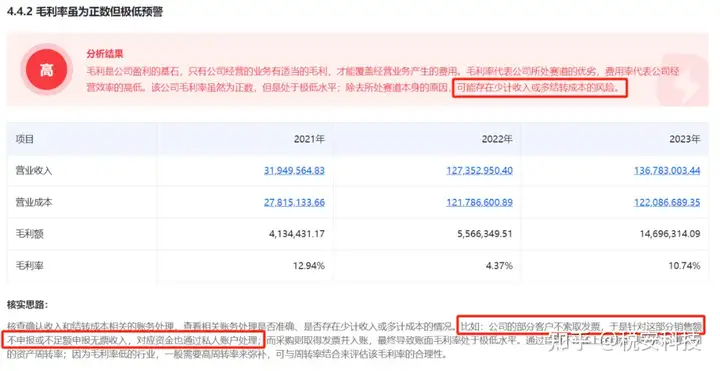Click the 核实思路 heading
This screenshot has height=371, width=720.
pos(27,304)
